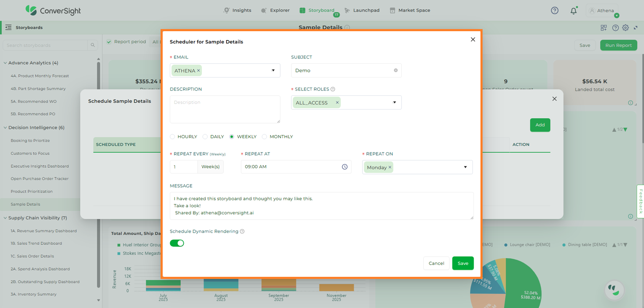
Task: Open the Repeat On day dropdown
Action: click(x=465, y=167)
